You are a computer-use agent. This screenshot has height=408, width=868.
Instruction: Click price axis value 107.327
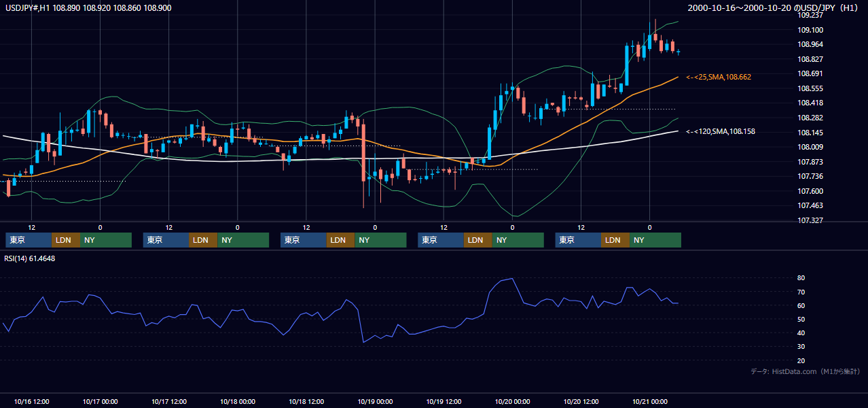click(811, 220)
